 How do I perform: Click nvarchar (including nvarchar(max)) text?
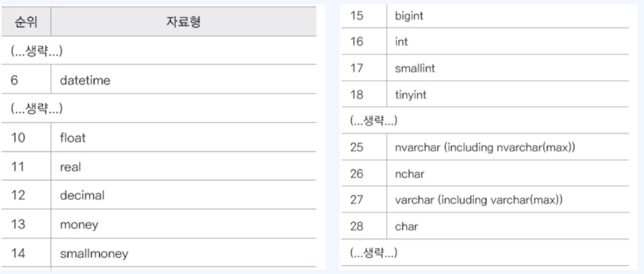pyautogui.click(x=485, y=146)
